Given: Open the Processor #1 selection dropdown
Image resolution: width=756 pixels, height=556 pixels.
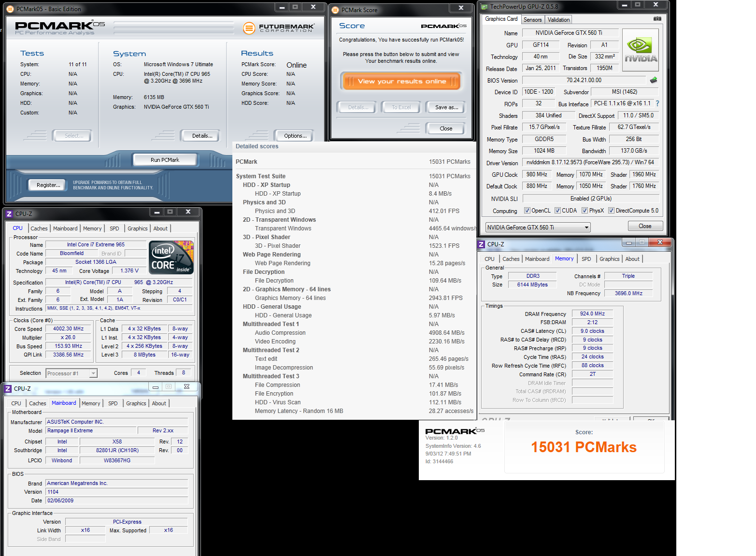Looking at the screenshot, I should [x=71, y=373].
